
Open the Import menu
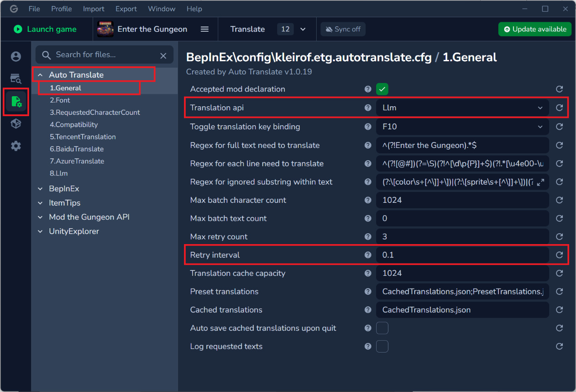[94, 9]
